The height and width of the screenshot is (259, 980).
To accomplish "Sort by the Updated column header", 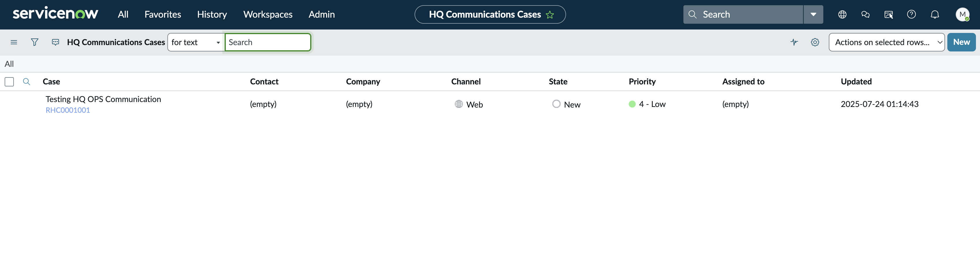I will click(856, 82).
